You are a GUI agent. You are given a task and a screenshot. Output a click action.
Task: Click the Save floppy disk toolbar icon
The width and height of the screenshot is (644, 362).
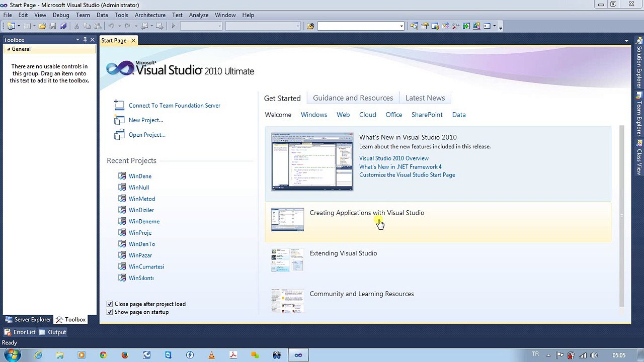point(53,26)
